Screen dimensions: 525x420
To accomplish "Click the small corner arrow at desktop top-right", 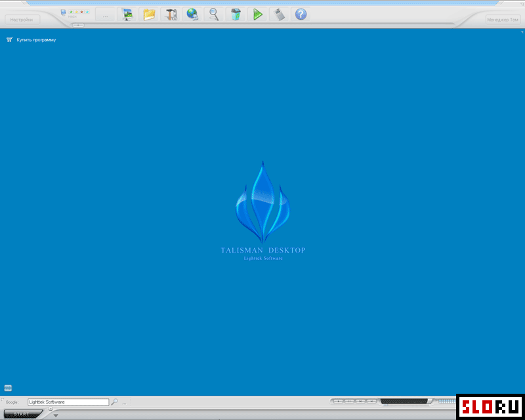I will [522, 32].
